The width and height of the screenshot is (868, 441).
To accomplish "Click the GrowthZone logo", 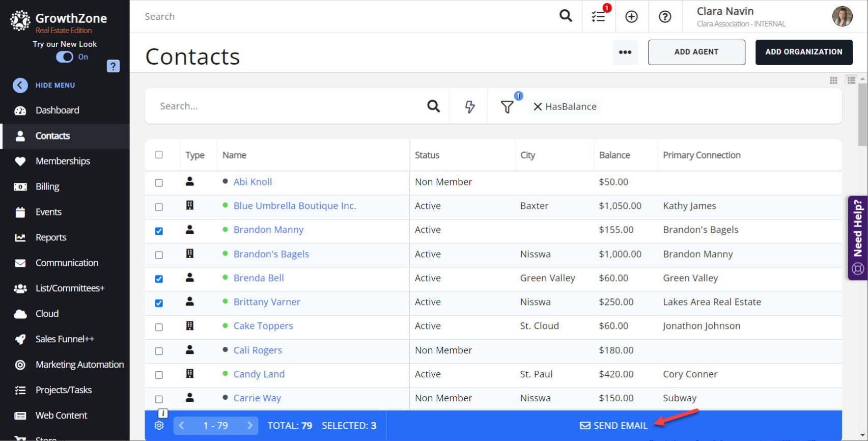I will coord(58,21).
